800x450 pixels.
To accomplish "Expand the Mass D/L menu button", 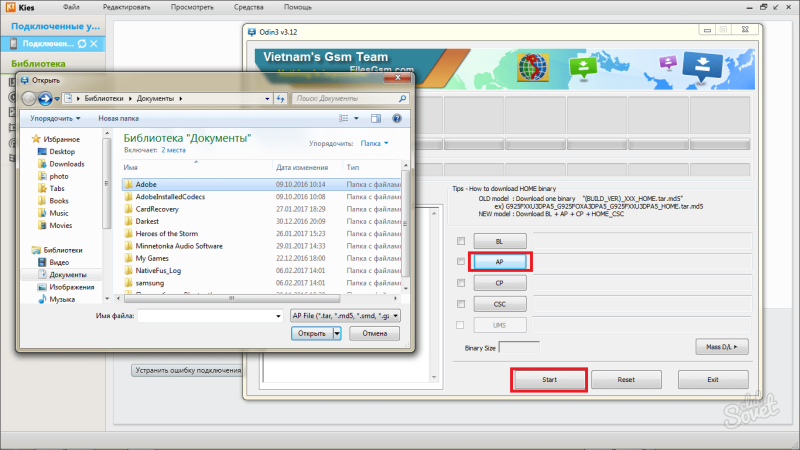I will 722,347.
